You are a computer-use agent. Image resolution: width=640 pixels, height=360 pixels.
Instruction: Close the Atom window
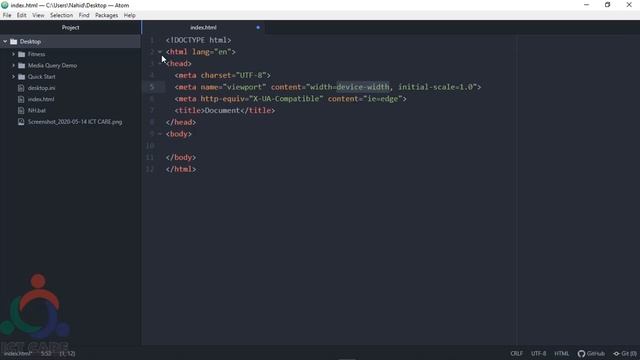click(x=629, y=5)
